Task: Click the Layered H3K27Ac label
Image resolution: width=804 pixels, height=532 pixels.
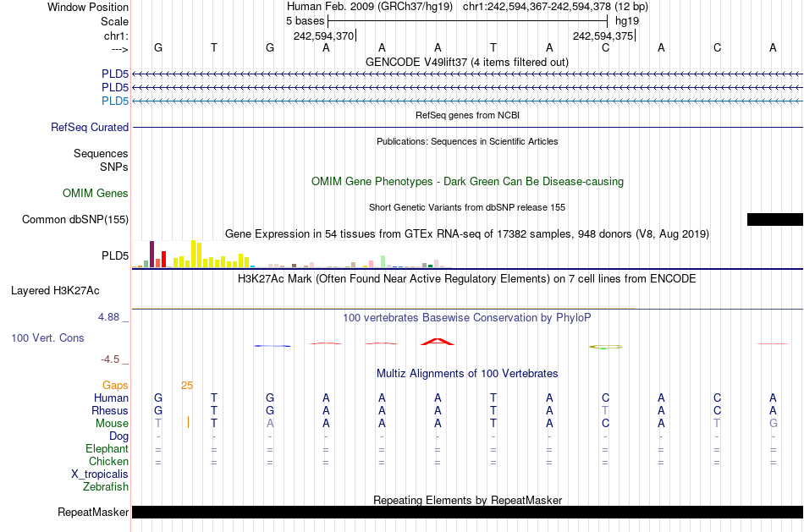Action: 55,291
